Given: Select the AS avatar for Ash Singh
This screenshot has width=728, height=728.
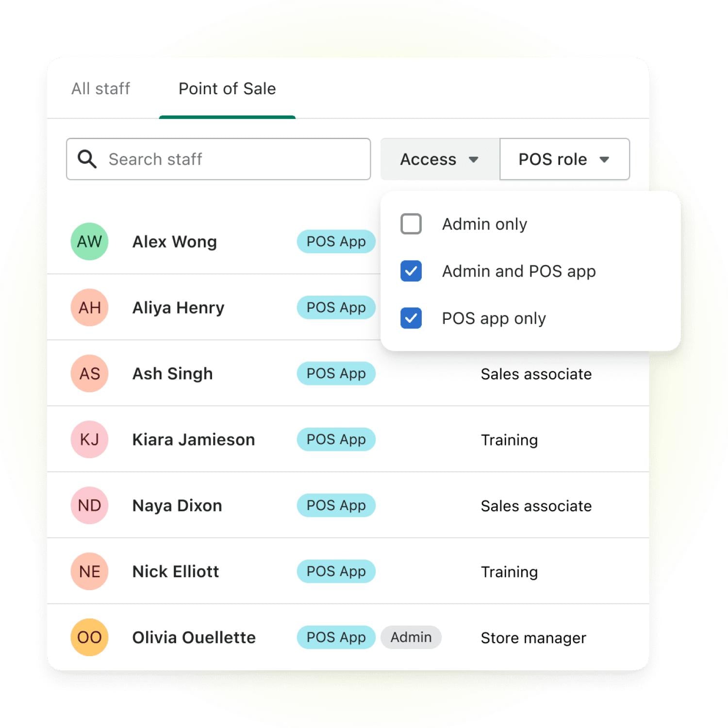Looking at the screenshot, I should coord(89,373).
